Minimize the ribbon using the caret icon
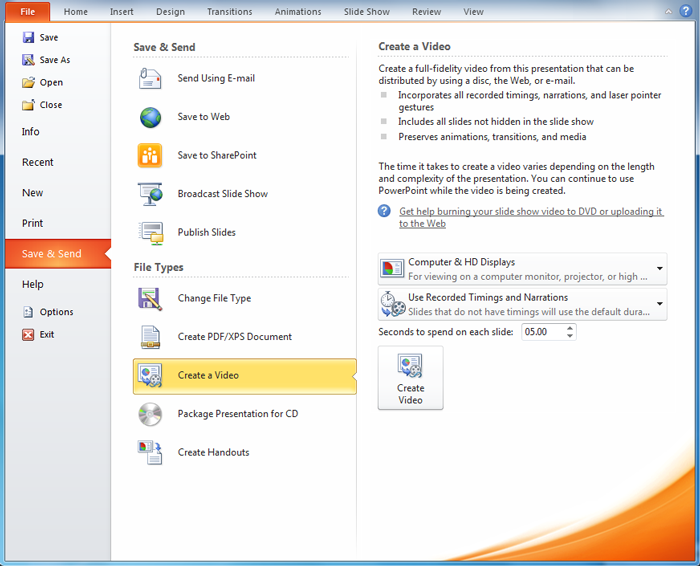This screenshot has width=700, height=566. tap(667, 11)
